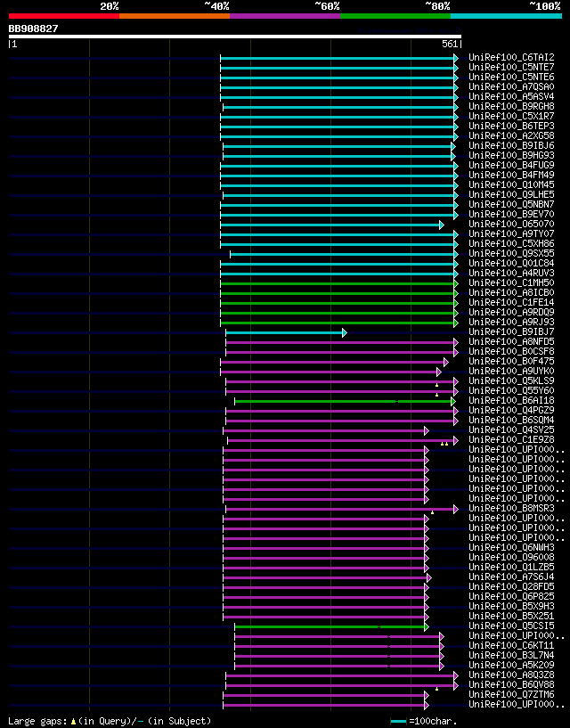The height and width of the screenshot is (728, 570).
Task: Select the UniRef100_B9IBJ6 label
Action: coord(511,145)
